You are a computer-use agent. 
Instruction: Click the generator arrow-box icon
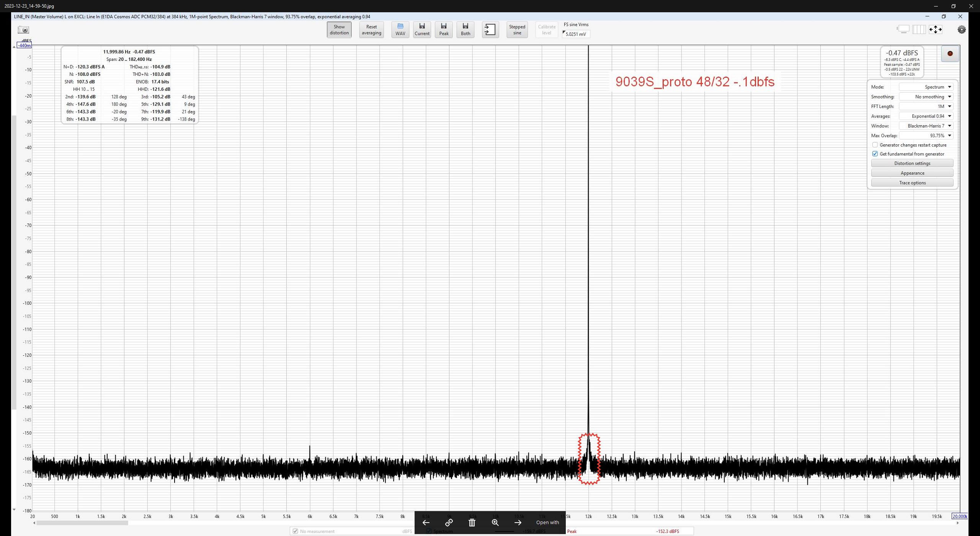tap(490, 30)
